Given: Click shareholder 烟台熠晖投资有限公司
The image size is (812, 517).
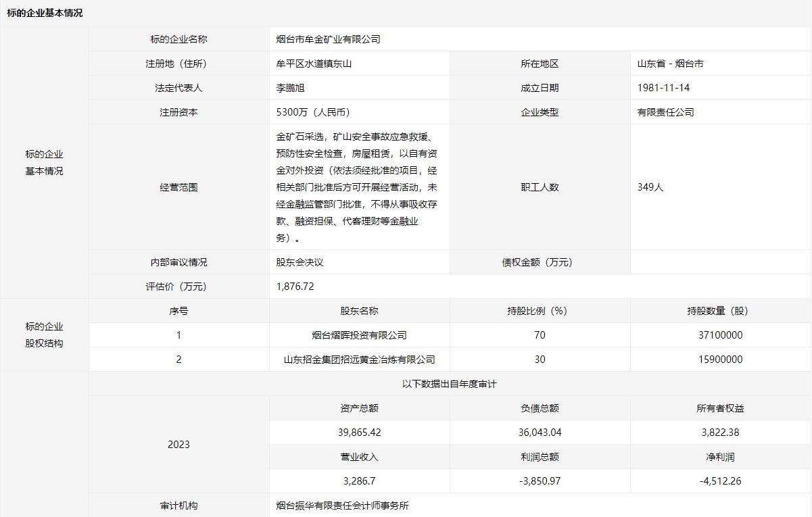Looking at the screenshot, I should point(359,335).
